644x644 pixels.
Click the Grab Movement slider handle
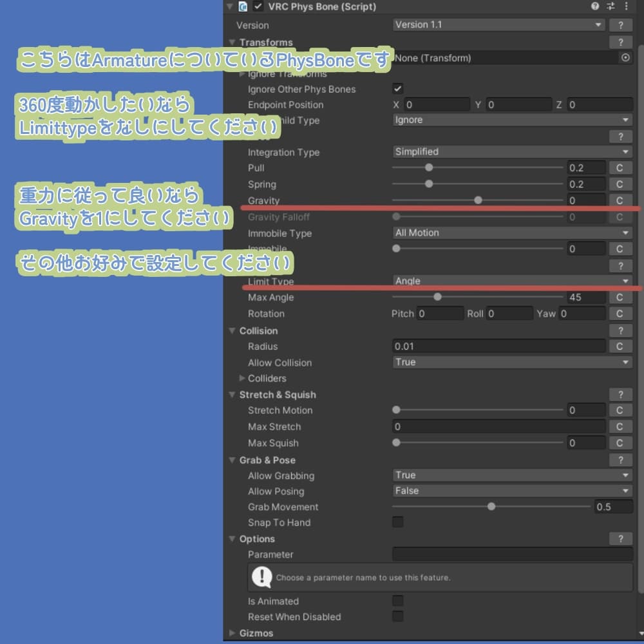pyautogui.click(x=491, y=507)
